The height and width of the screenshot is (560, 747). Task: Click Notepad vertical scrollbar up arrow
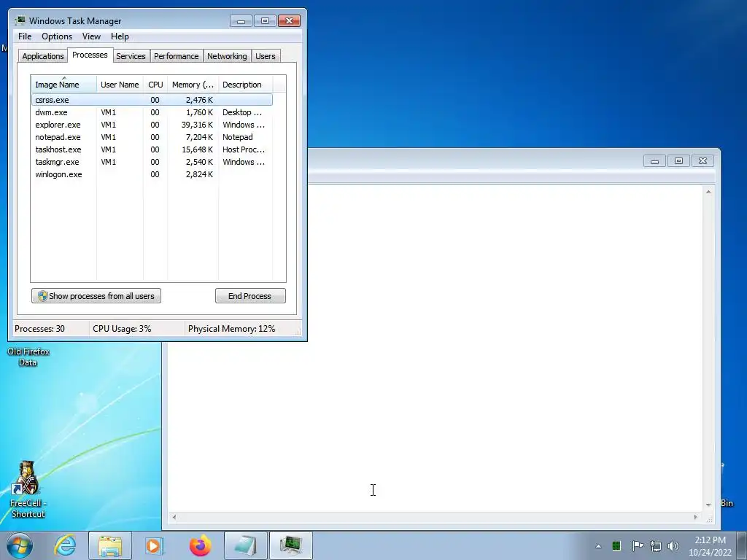pyautogui.click(x=708, y=192)
